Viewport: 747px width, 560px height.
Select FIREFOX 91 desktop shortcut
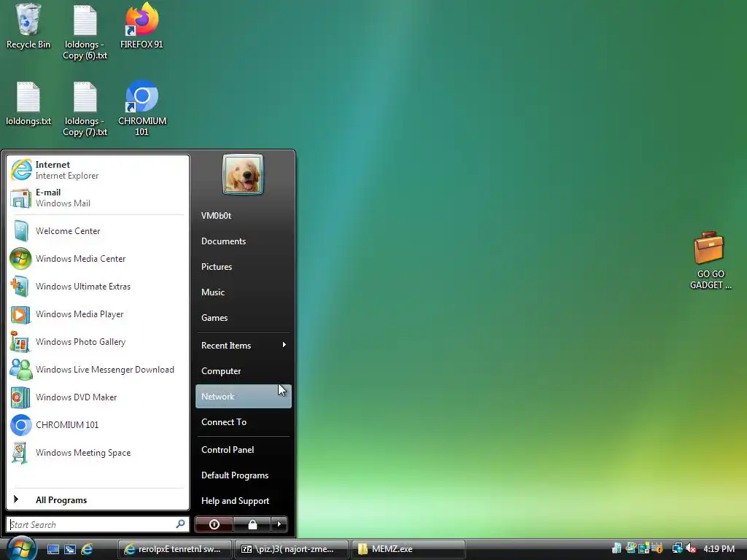click(x=142, y=26)
